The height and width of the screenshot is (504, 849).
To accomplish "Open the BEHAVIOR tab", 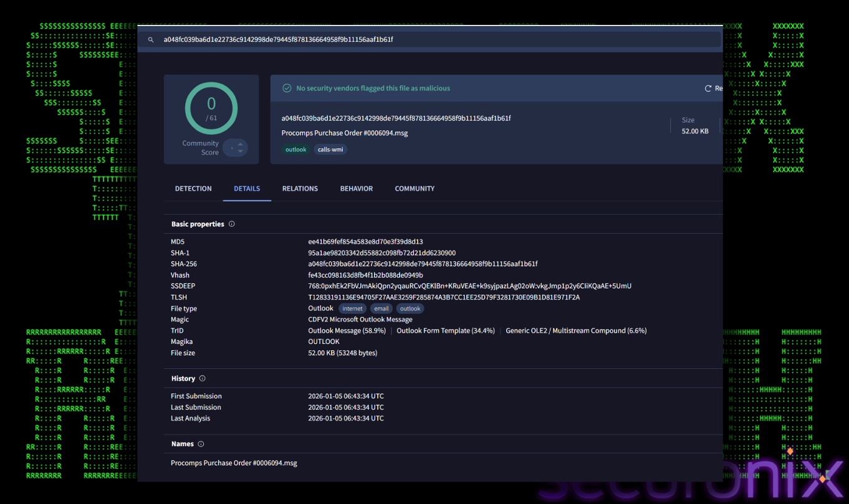I will [357, 189].
